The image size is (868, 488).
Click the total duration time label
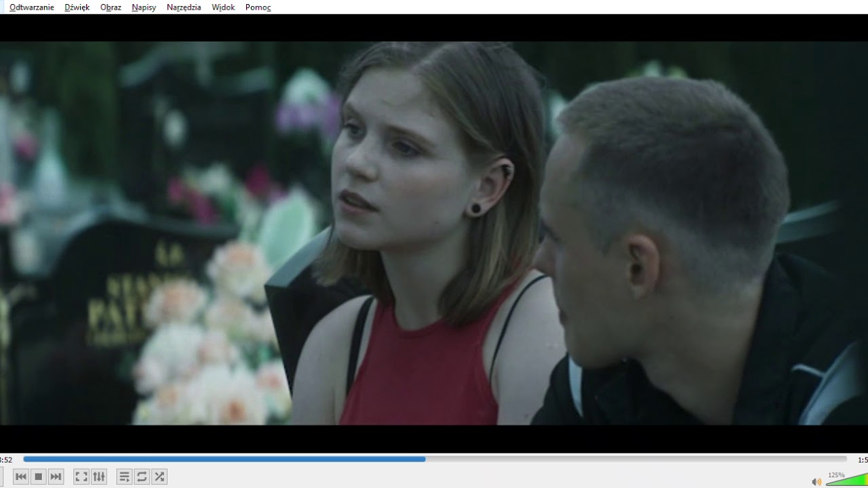(863, 460)
